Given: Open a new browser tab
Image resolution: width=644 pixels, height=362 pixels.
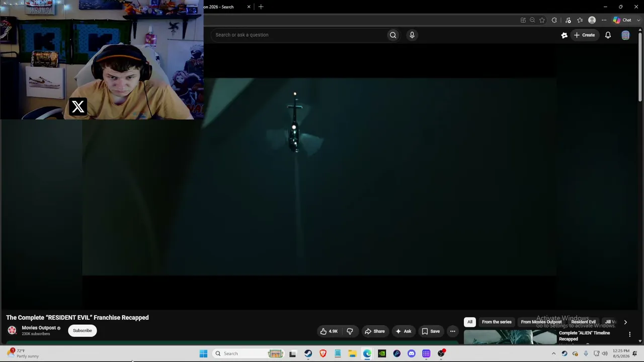Looking at the screenshot, I should coord(261,7).
